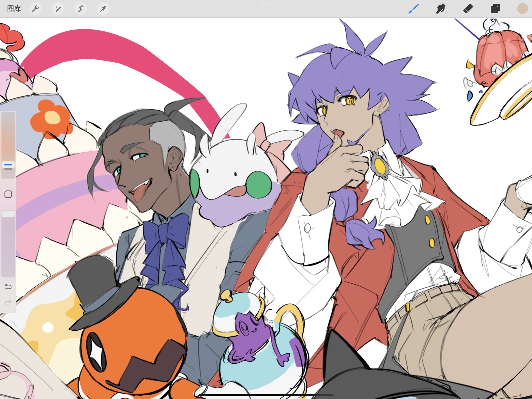This screenshot has height=399, width=532.
Task: Activate the Selection S-shaped tool
Action: [x=81, y=9]
